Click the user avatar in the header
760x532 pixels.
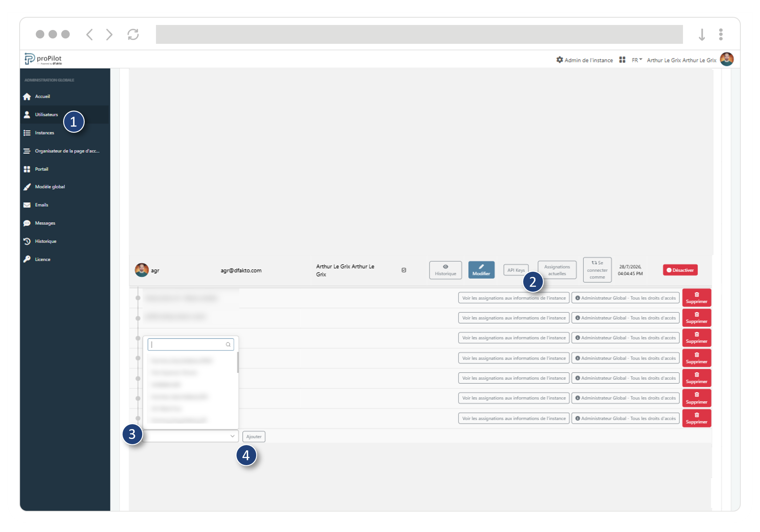(727, 59)
